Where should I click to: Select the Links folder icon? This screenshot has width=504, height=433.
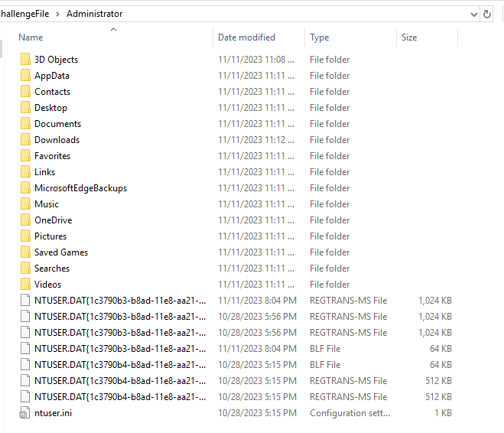(25, 172)
